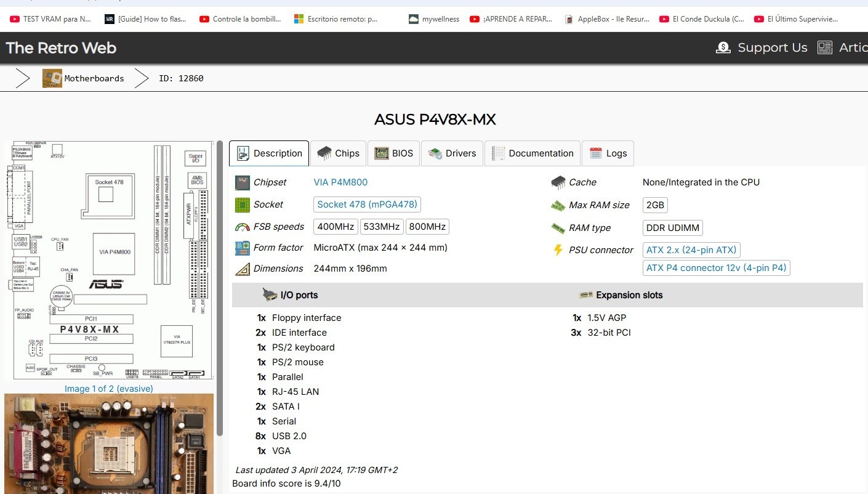Click the image gallery vertical scrollbar

pos(219,288)
